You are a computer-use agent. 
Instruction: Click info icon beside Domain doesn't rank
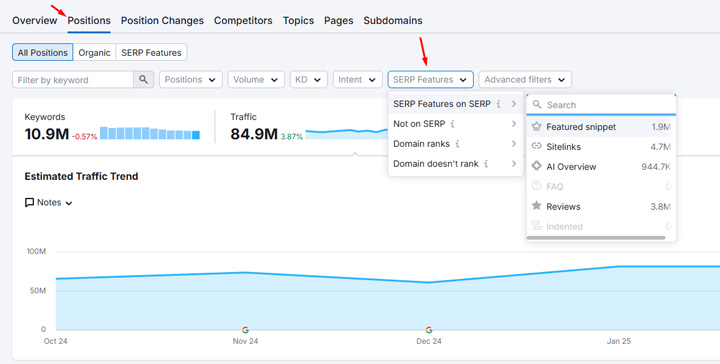click(486, 164)
